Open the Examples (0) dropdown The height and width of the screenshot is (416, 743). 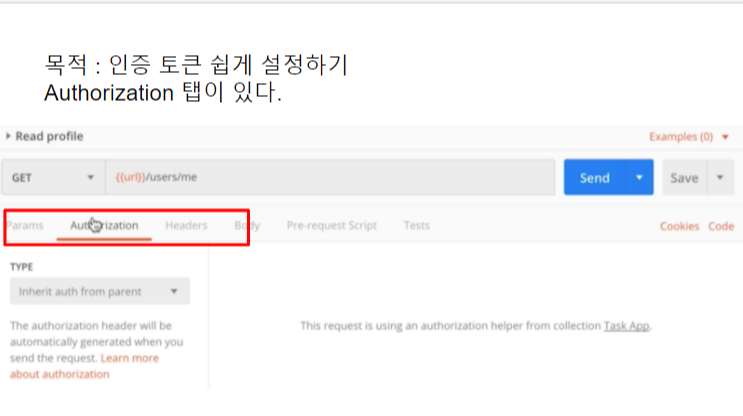(689, 137)
